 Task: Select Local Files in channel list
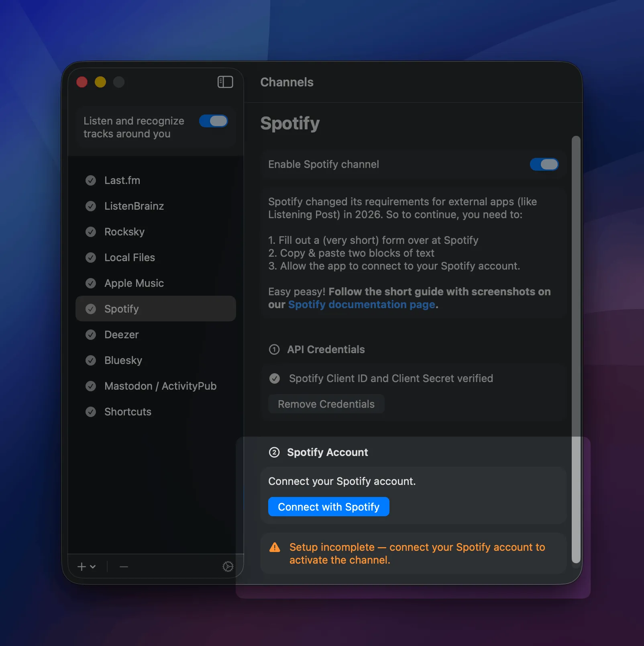click(156, 258)
